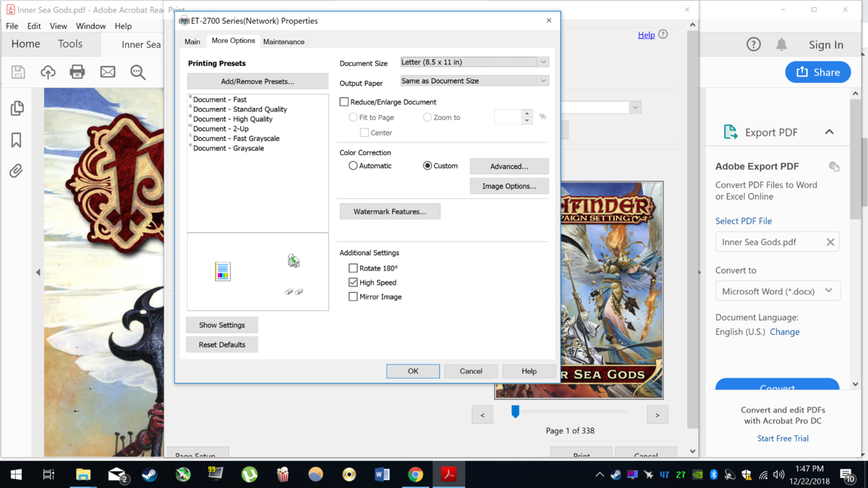The image size is (868, 488).
Task: Open the bookmarks panel icon
Action: pyautogui.click(x=17, y=140)
